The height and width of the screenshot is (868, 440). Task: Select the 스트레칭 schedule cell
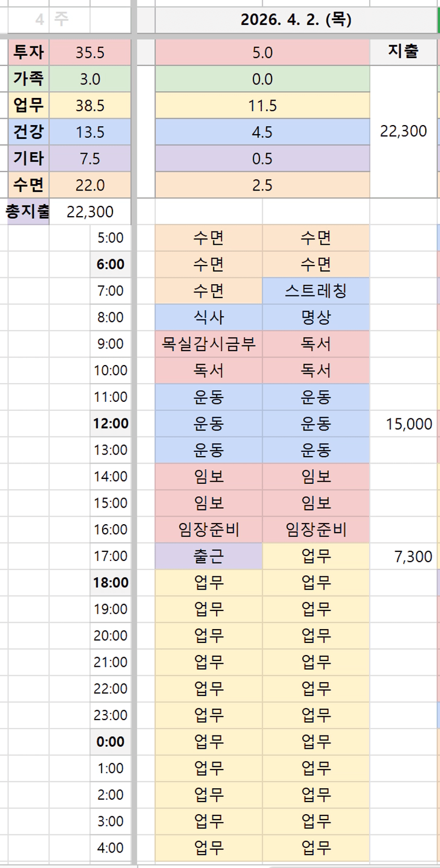(x=316, y=291)
